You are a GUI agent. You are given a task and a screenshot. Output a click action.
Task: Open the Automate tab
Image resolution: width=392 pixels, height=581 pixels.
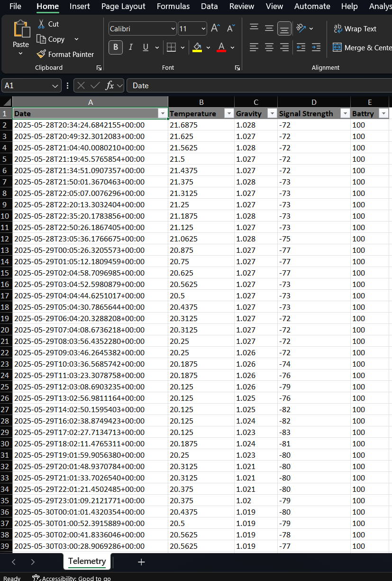[x=312, y=7]
